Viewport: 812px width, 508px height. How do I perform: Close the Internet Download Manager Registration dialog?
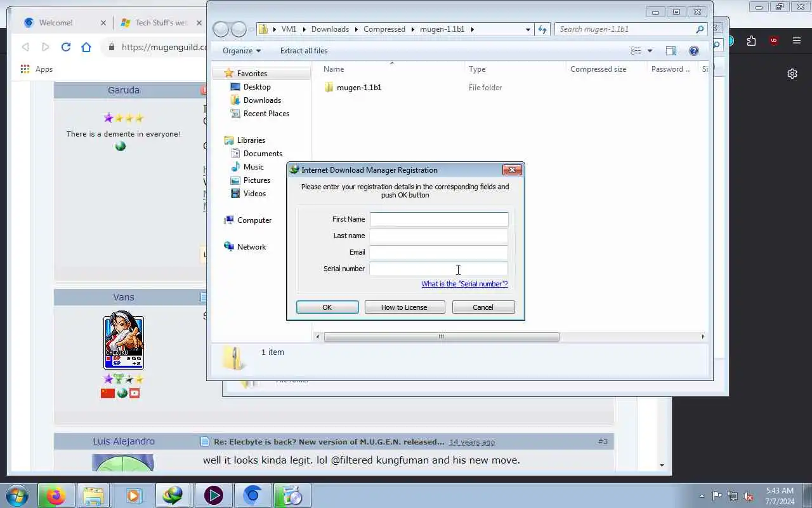click(512, 170)
